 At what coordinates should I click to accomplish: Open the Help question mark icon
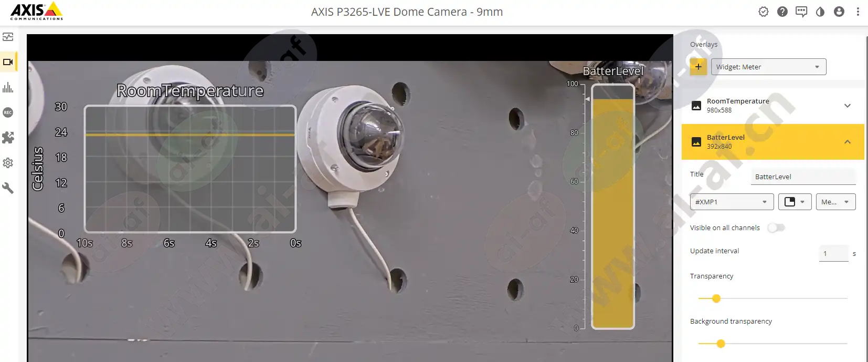[x=782, y=12]
